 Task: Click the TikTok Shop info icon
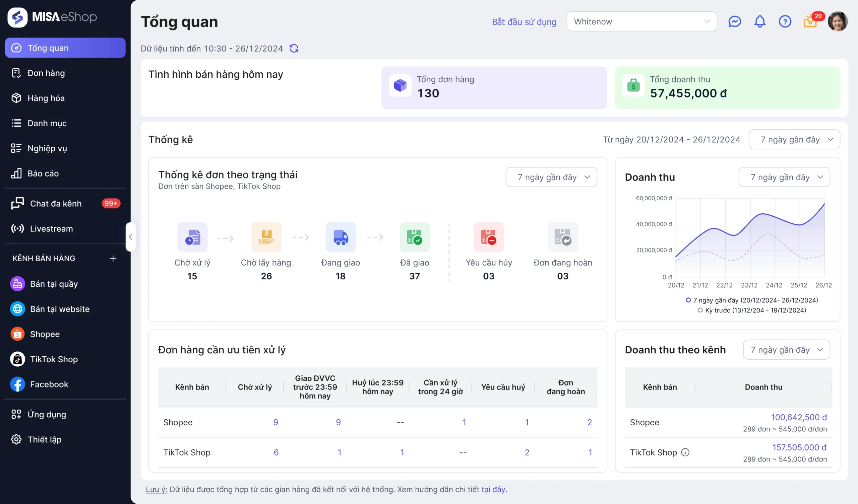point(685,452)
